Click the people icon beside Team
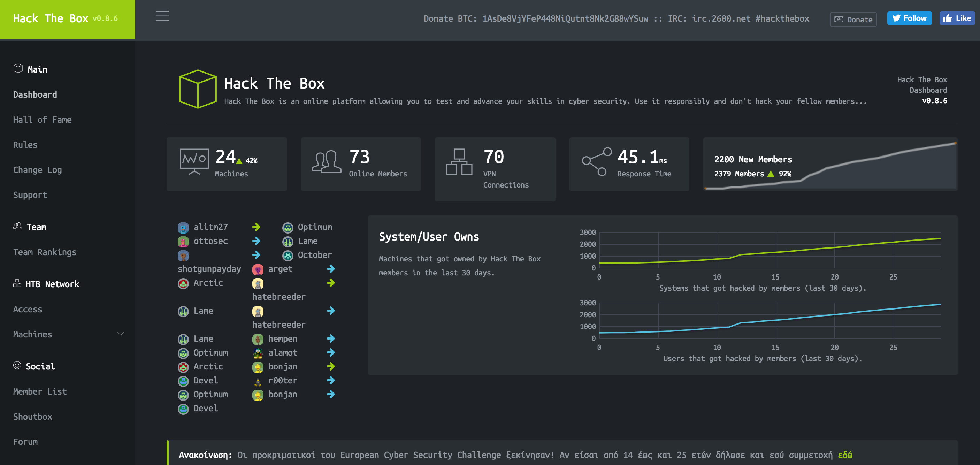 coord(17,227)
